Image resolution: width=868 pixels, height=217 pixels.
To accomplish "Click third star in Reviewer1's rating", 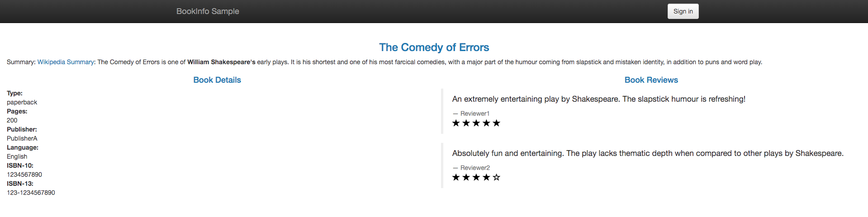I will pos(476,123).
